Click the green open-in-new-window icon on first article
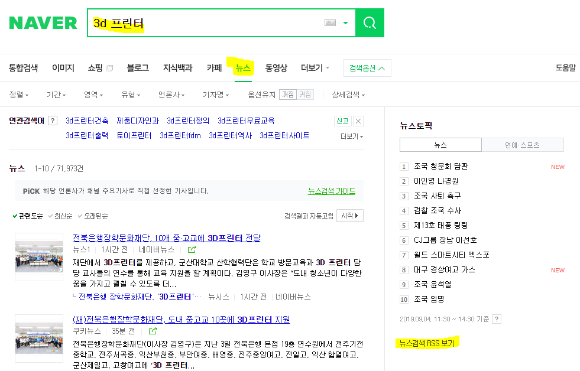Screen dimensions: 580x371 pos(192,250)
